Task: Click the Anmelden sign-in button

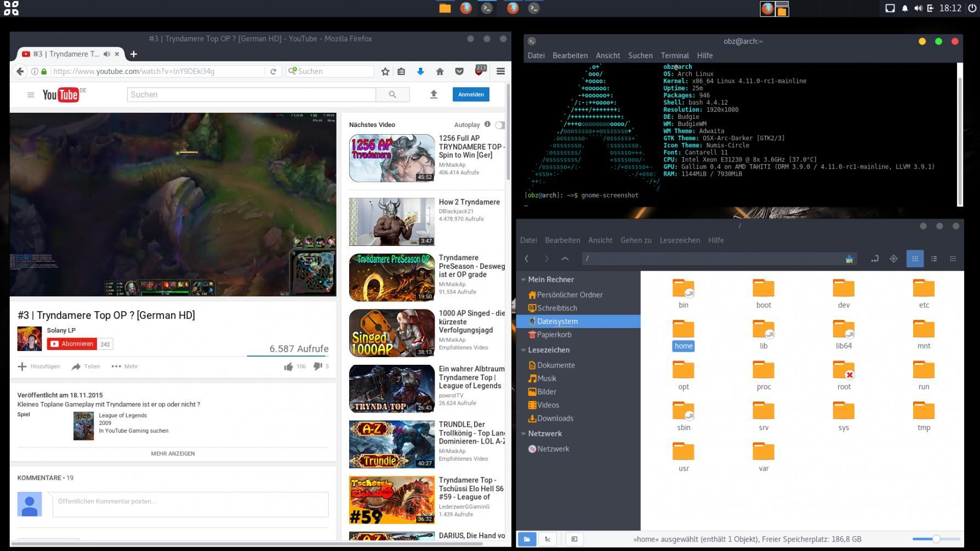Action: click(471, 94)
